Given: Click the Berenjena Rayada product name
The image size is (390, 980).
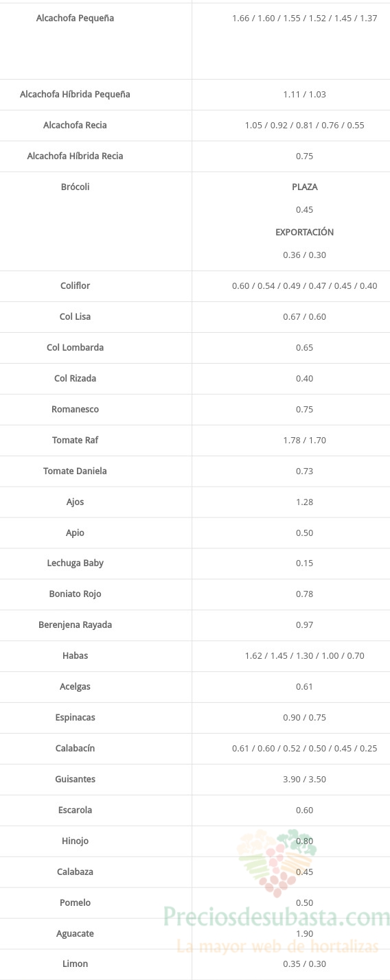Looking at the screenshot, I should click(76, 625).
